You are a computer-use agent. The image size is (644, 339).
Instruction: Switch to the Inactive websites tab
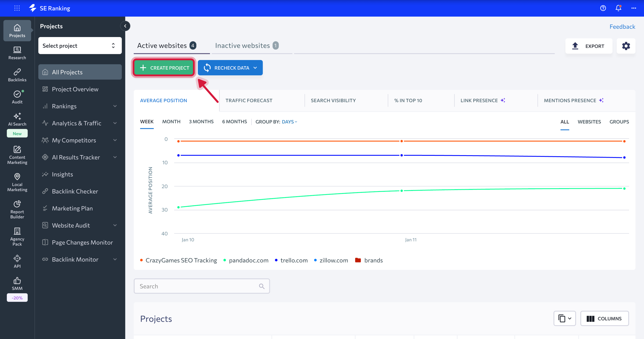coord(242,45)
